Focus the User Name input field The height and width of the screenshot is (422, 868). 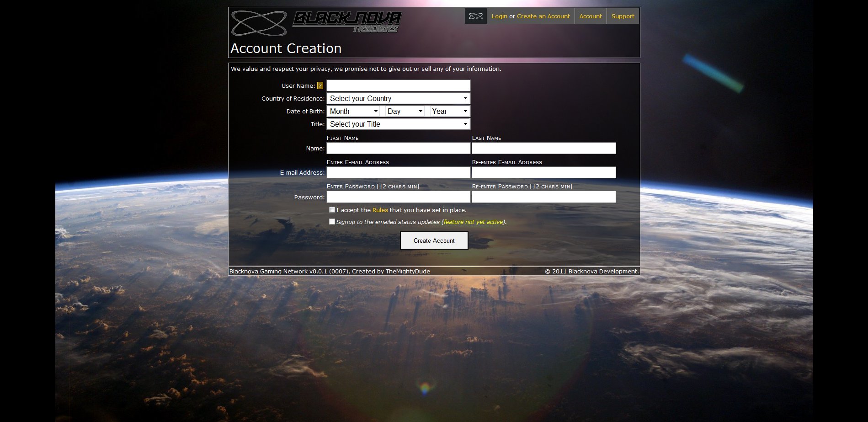click(x=399, y=85)
